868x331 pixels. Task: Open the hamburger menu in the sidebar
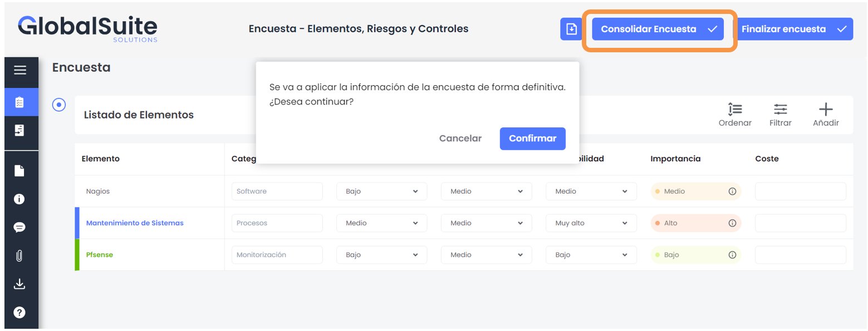(20, 70)
